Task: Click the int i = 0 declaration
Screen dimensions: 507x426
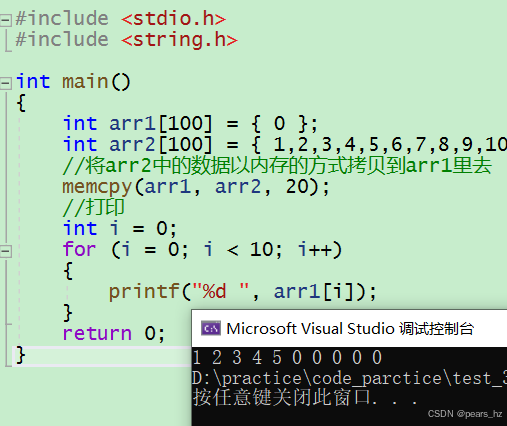Action: [x=120, y=229]
